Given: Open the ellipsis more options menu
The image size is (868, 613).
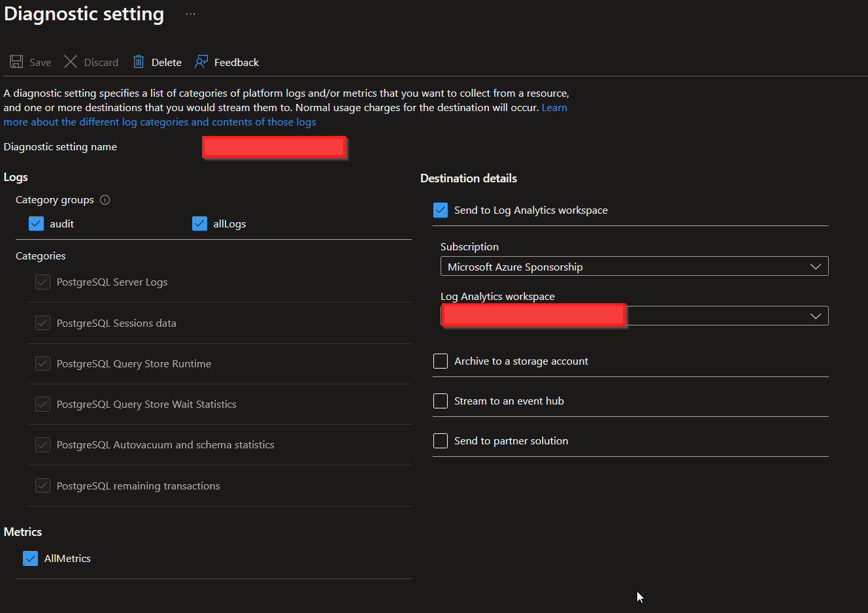Looking at the screenshot, I should coord(190,14).
